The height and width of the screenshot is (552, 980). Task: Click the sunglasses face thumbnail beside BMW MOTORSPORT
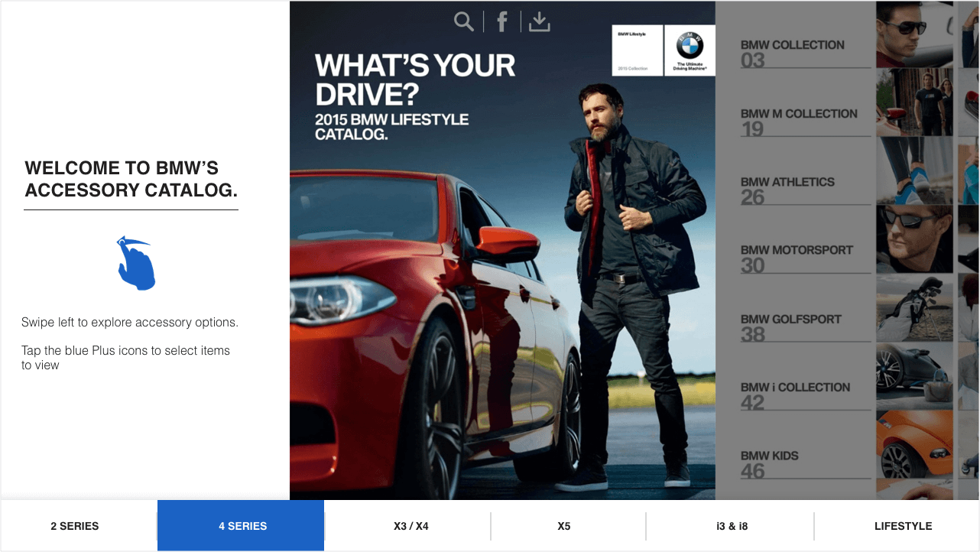click(914, 239)
